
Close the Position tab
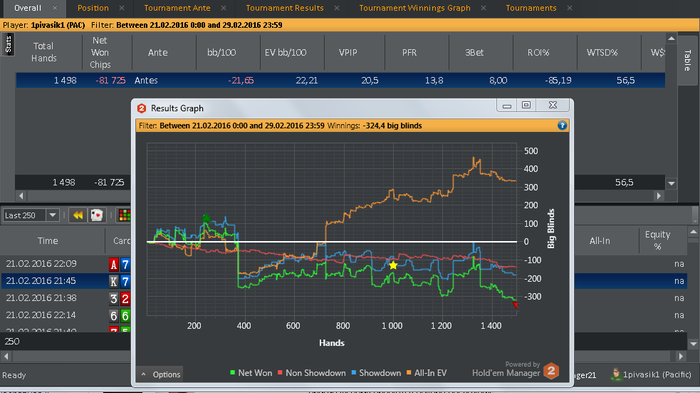(x=121, y=8)
